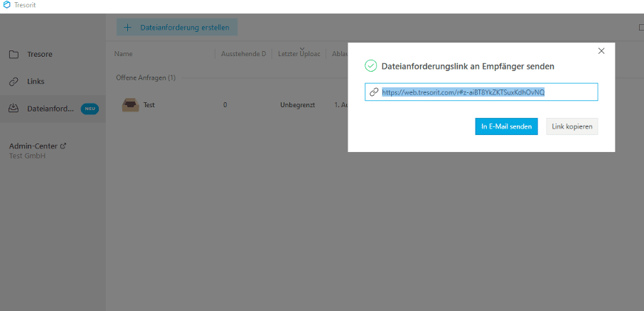Sort by the 'Name' column header
644x311 pixels.
point(124,54)
